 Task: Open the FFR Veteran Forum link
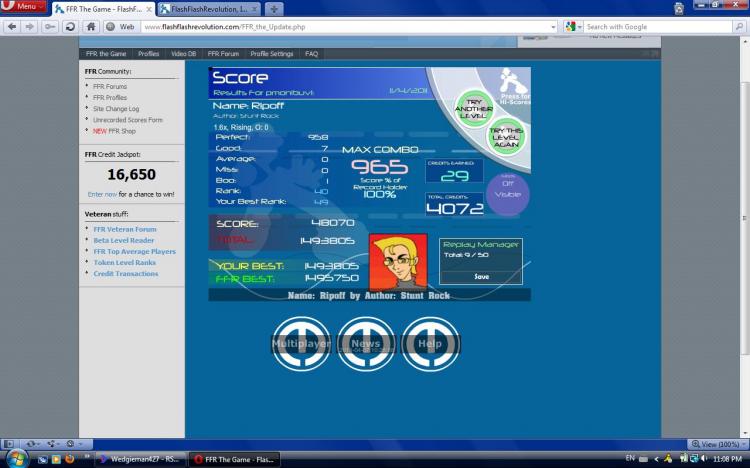tap(125, 229)
